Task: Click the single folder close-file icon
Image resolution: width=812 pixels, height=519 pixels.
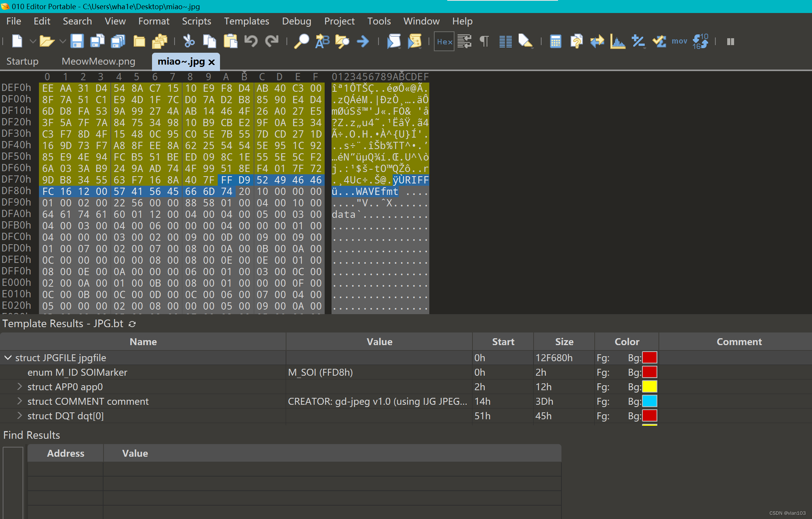Action: tap(139, 41)
